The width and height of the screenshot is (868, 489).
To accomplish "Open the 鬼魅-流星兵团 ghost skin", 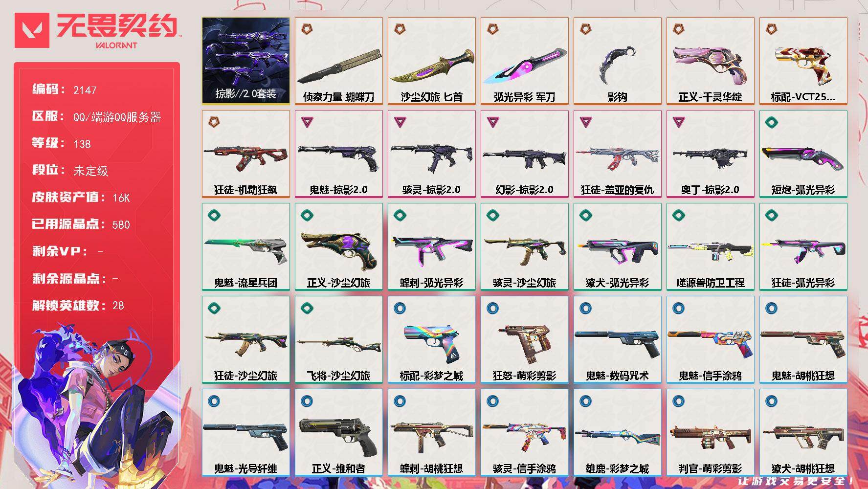I will pyautogui.click(x=245, y=247).
